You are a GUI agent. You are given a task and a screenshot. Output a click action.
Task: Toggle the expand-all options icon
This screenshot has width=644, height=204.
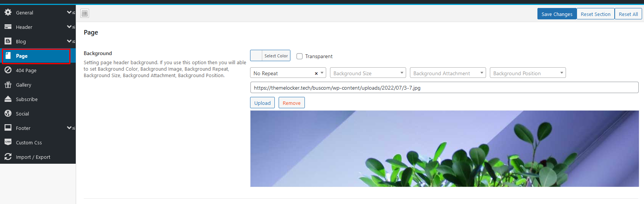coord(85,14)
